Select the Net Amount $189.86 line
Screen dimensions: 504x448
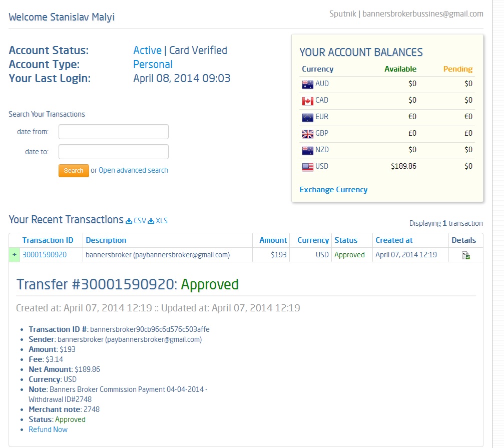[64, 369]
